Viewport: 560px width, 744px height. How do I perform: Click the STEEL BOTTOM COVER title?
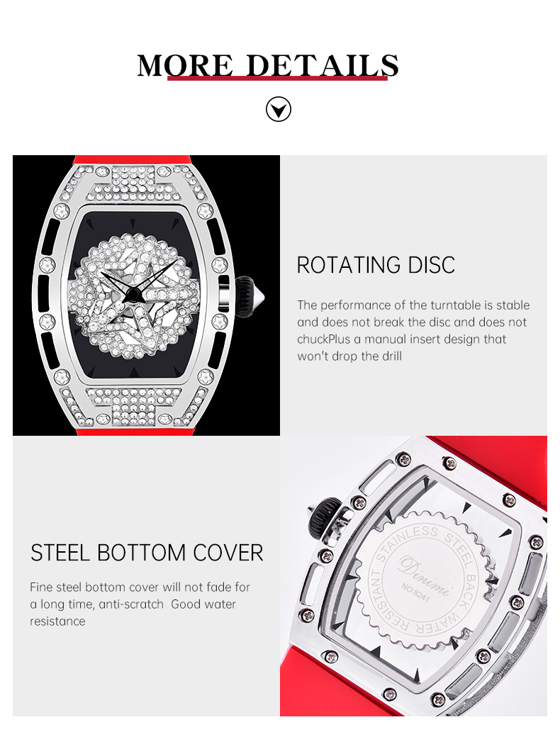pyautogui.click(x=147, y=553)
